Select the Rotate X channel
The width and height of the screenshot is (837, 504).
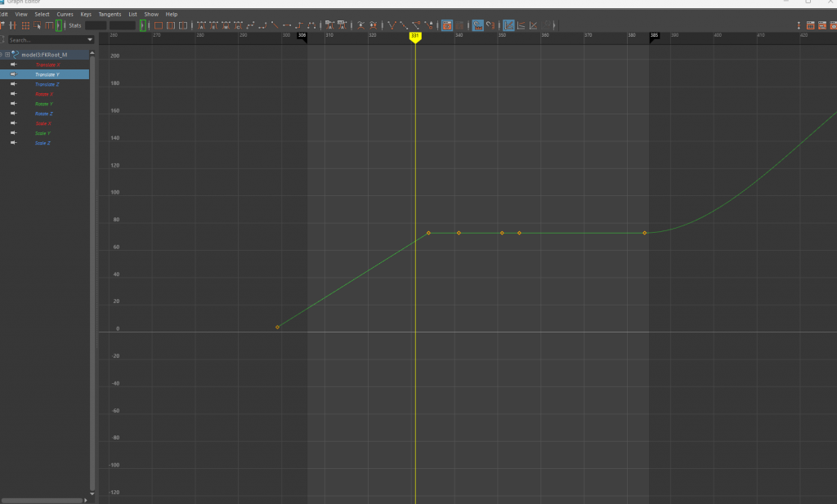(x=45, y=94)
